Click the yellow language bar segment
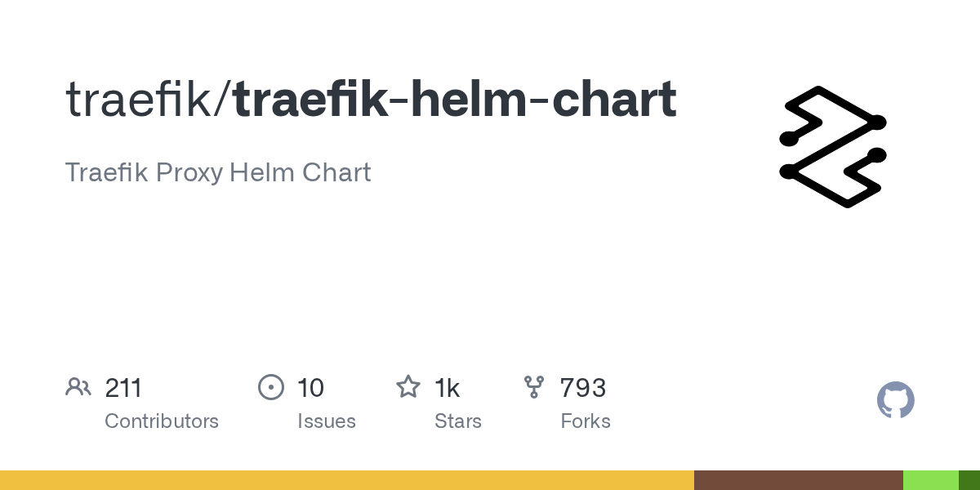Screen dimensions: 980x490 (x=347, y=480)
